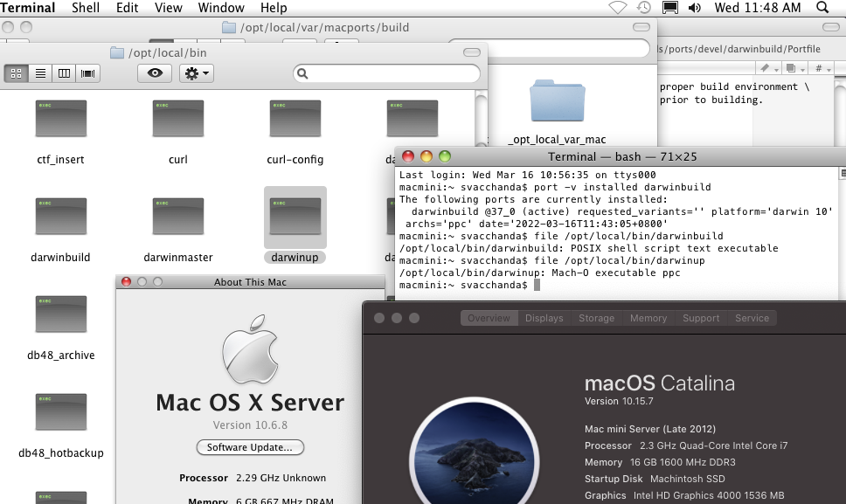Open the ctf_insert executable icon
The height and width of the screenshot is (504, 846).
pos(61,119)
